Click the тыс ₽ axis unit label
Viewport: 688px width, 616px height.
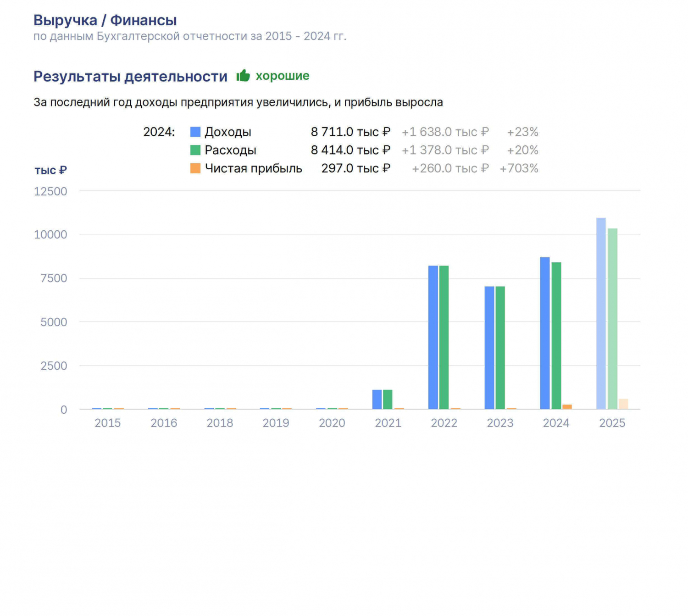coord(50,170)
